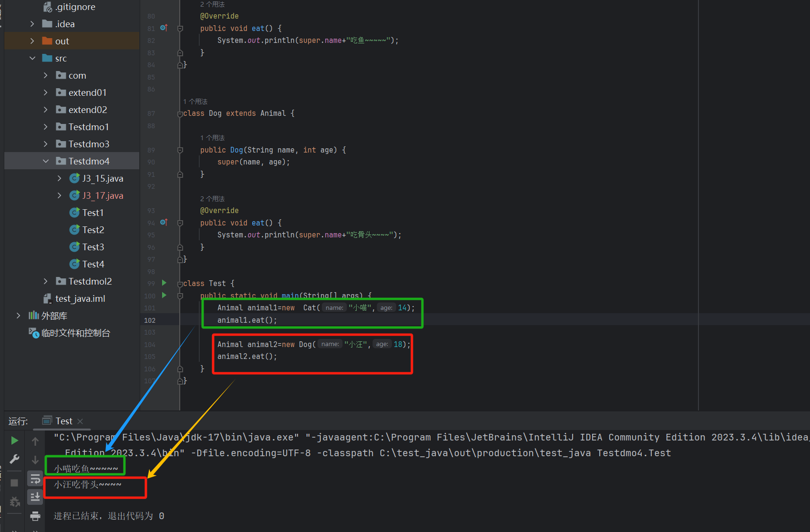Click '2 个用法' hint above line 93

pos(212,199)
